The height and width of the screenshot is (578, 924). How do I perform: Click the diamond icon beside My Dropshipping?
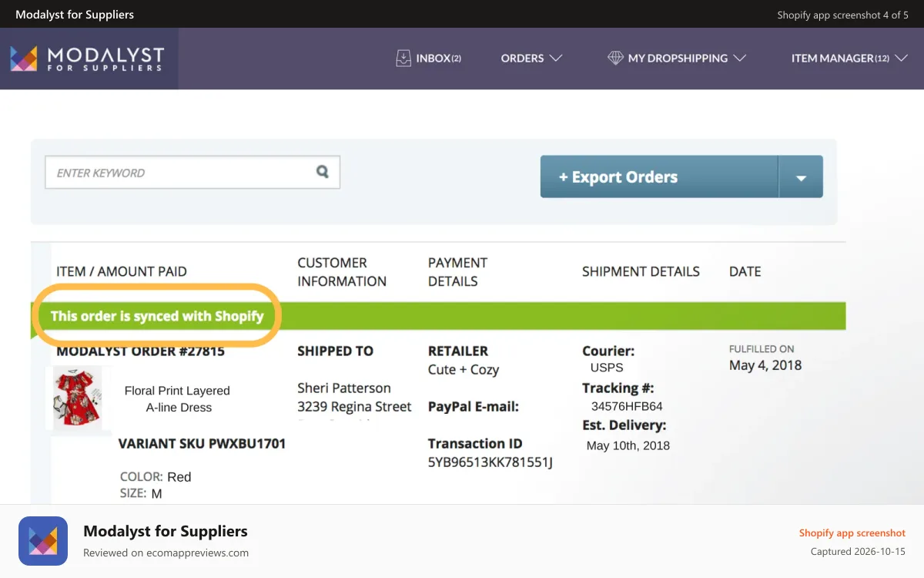615,58
